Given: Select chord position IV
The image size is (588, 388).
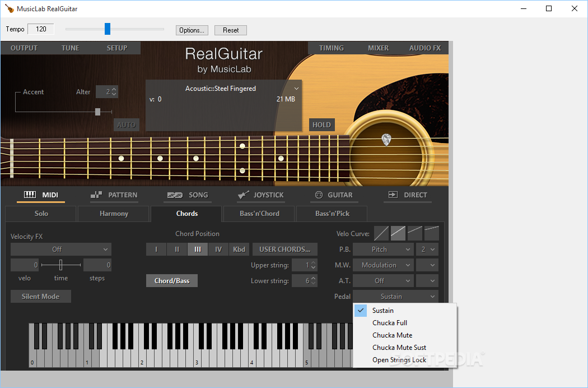Looking at the screenshot, I should point(218,250).
